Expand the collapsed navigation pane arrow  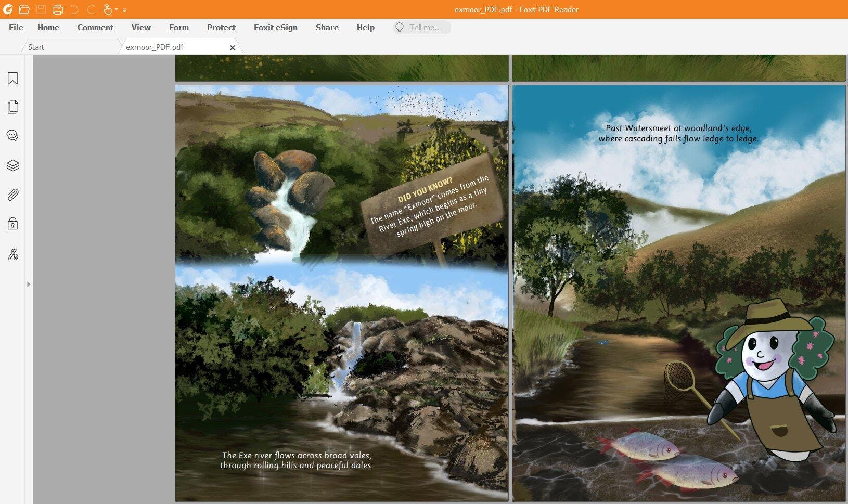(x=29, y=284)
